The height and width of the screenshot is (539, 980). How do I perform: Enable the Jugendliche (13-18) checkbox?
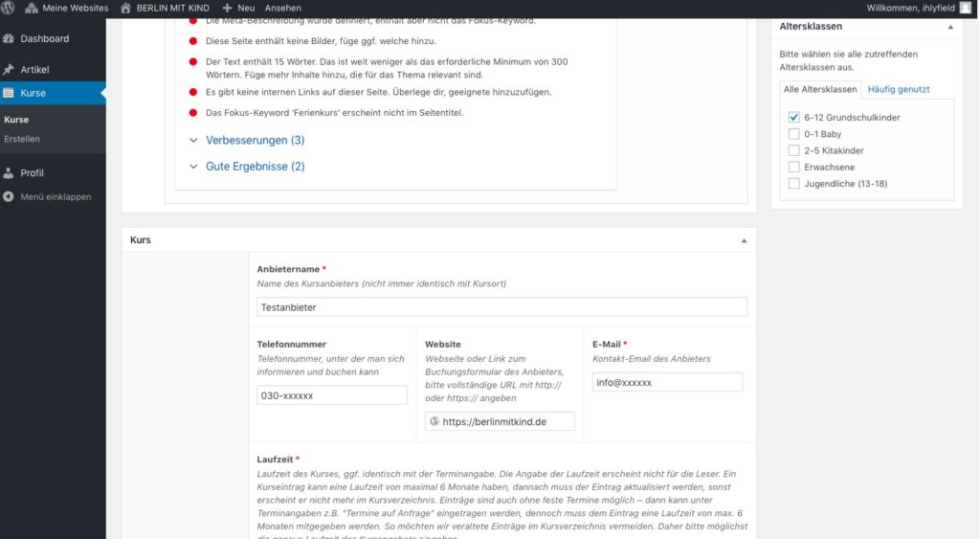tap(793, 184)
